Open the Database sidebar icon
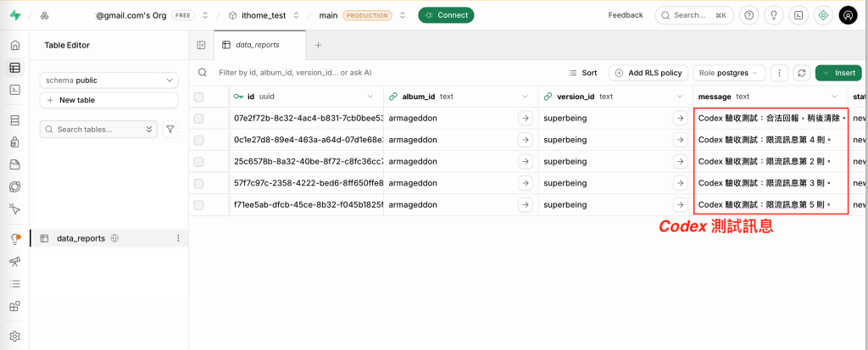This screenshot has height=350, width=868. tap(15, 120)
